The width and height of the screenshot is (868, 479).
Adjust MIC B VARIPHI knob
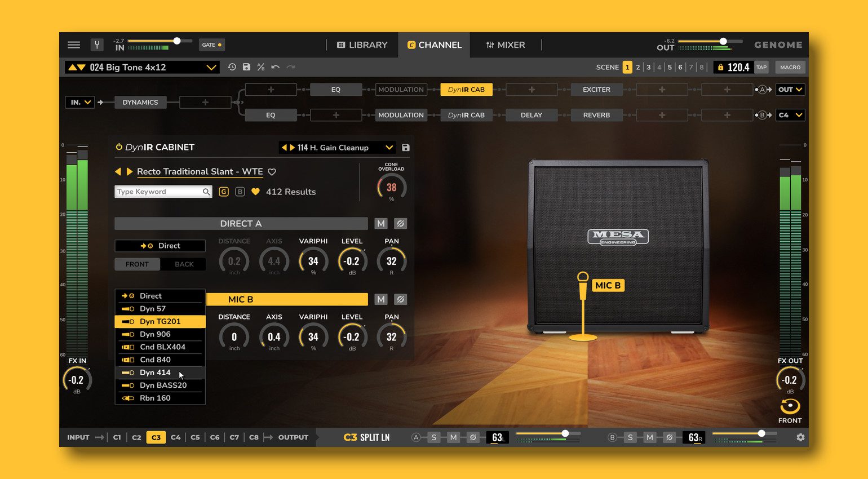pos(313,337)
